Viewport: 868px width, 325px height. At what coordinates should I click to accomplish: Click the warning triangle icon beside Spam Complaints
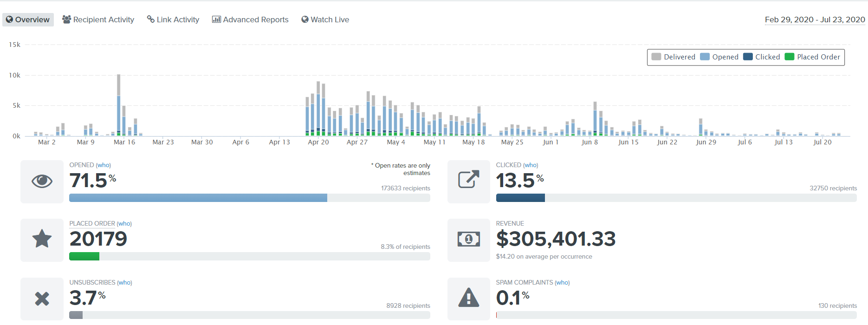point(468,298)
